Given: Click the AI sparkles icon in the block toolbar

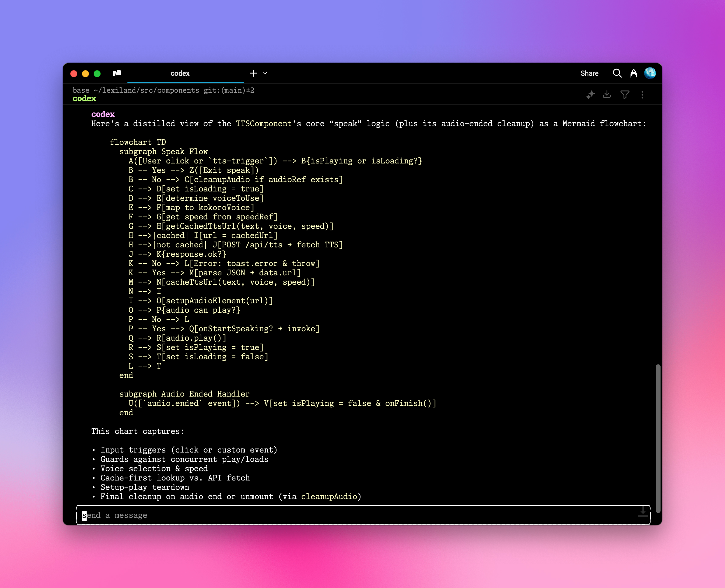Looking at the screenshot, I should [x=591, y=95].
